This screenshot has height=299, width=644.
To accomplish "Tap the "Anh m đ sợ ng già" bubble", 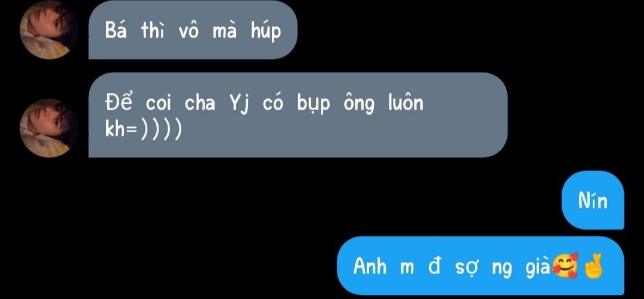I will point(481,266).
